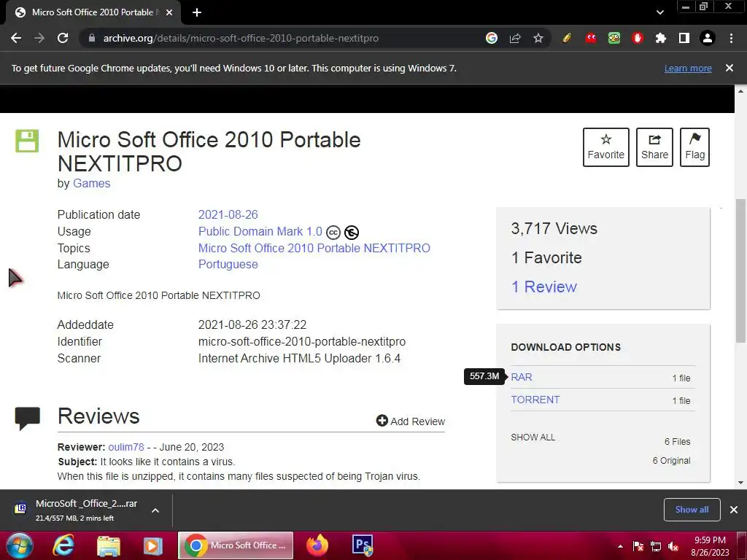
Task: Toggle the browser side panel
Action: 684,38
